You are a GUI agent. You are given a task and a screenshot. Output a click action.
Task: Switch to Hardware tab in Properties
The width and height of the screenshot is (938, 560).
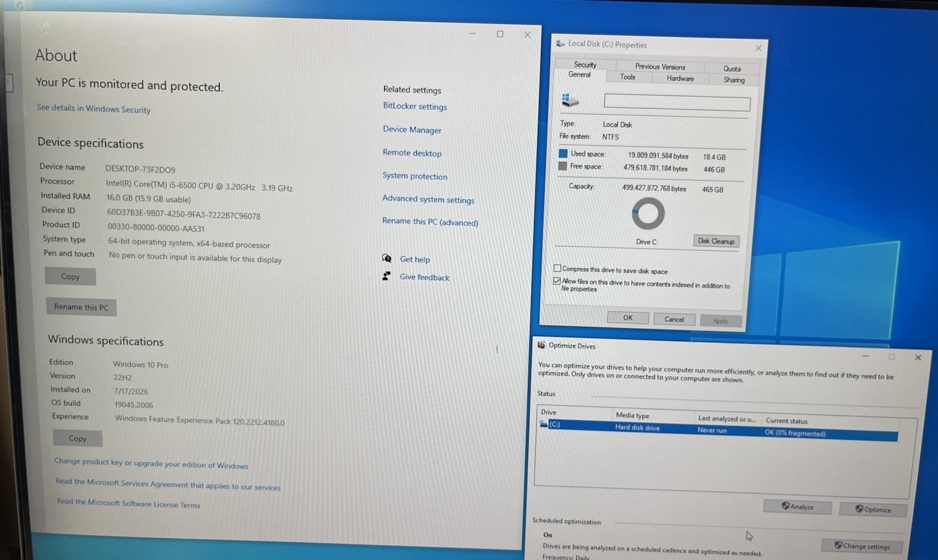tap(680, 78)
